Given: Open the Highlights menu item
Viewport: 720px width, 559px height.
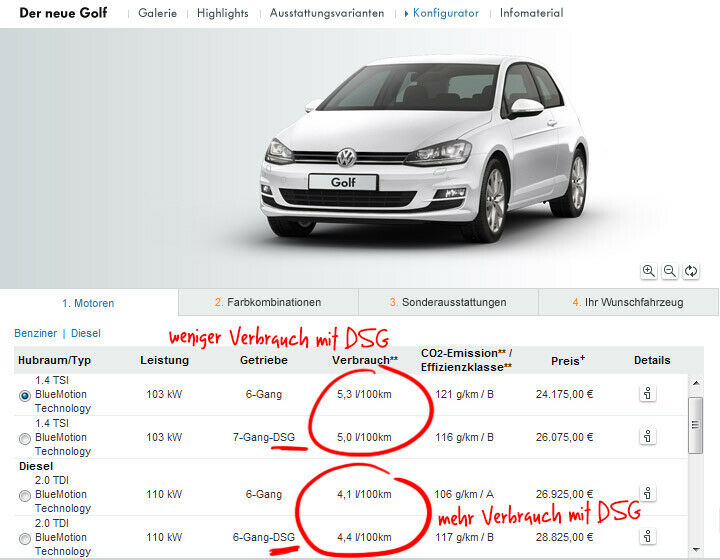Looking at the screenshot, I should click(223, 13).
